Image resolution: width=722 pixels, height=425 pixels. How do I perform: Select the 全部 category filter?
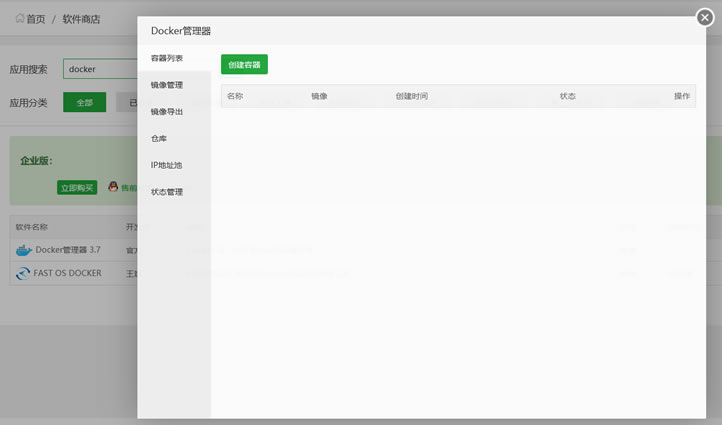pos(84,102)
